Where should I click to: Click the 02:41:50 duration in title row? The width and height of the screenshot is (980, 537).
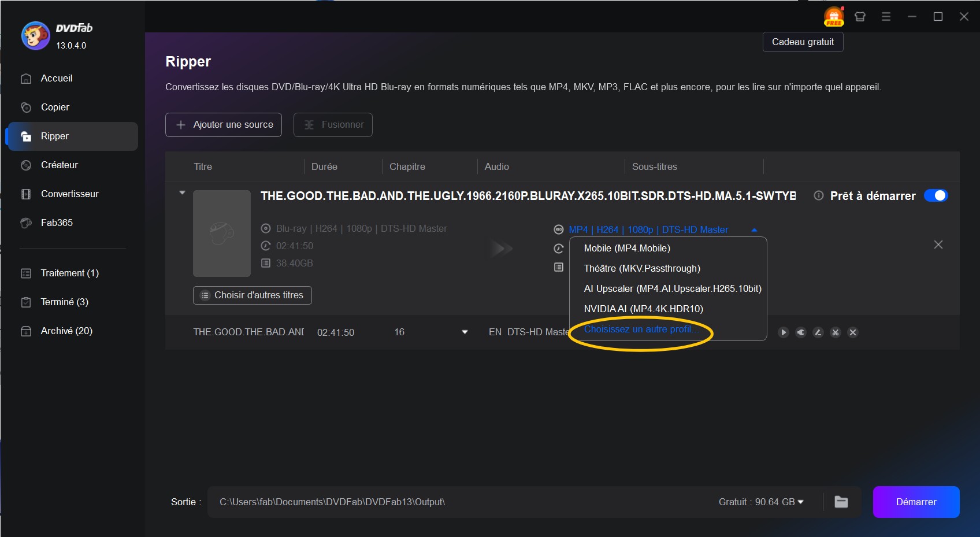coord(336,332)
